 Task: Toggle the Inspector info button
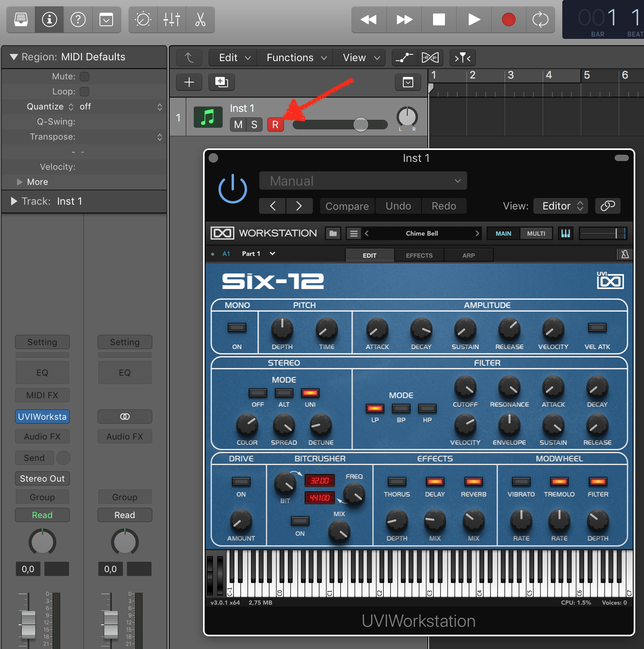[50, 19]
